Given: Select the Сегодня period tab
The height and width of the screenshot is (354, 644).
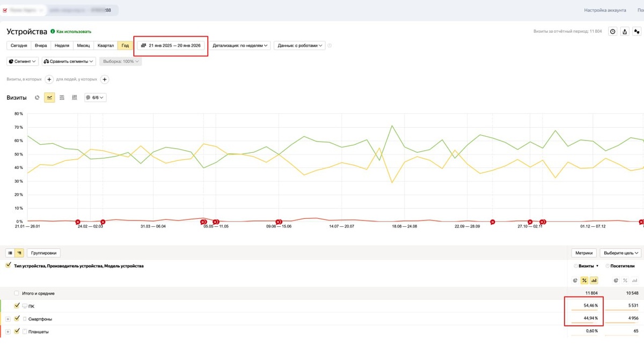Looking at the screenshot, I should coord(19,46).
